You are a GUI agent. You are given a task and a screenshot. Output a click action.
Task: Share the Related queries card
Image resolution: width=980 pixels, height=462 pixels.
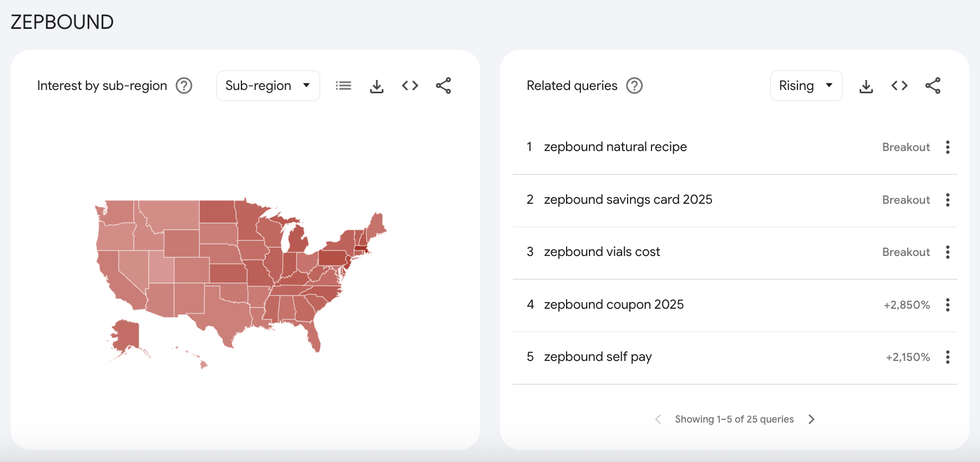pos(933,86)
